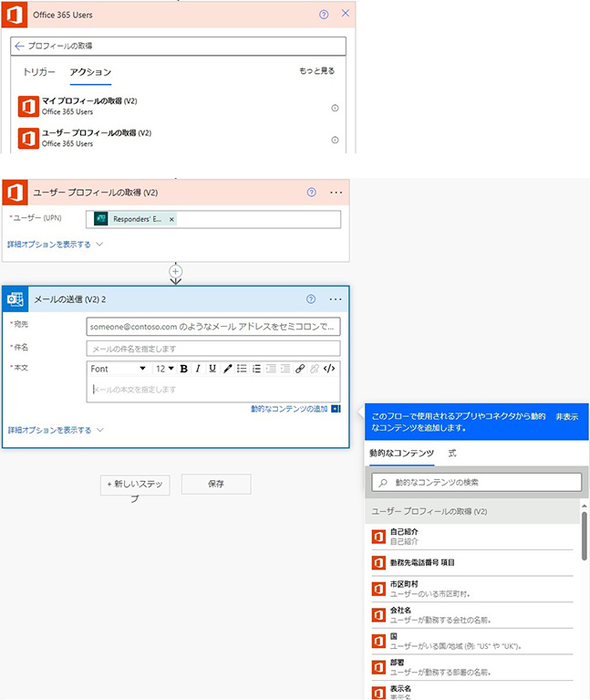Switch to the トリガー tab
The image size is (590, 700).
[39, 72]
